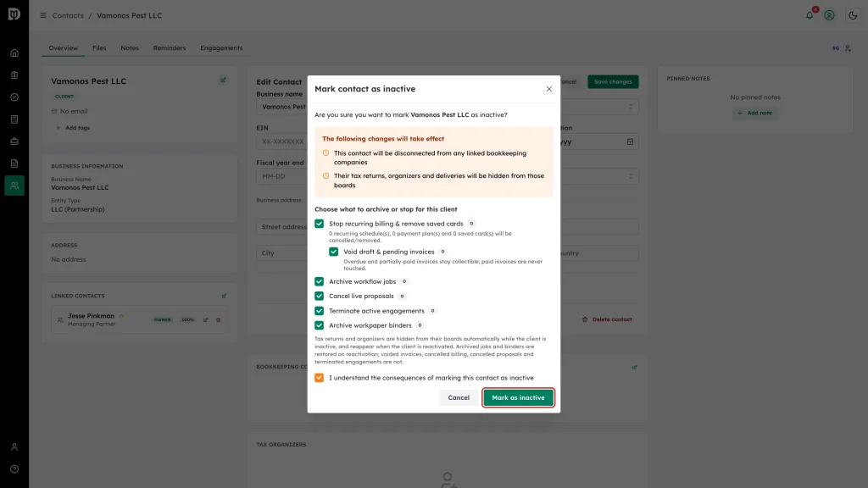868x488 pixels.
Task: Open the help question mark icon
Action: click(x=14, y=469)
